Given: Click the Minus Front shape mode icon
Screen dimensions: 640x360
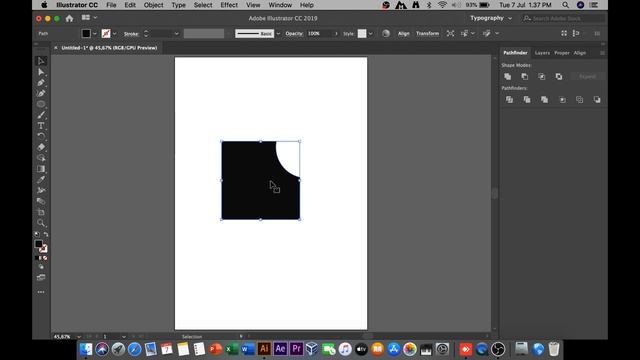Looking at the screenshot, I should [x=524, y=76].
